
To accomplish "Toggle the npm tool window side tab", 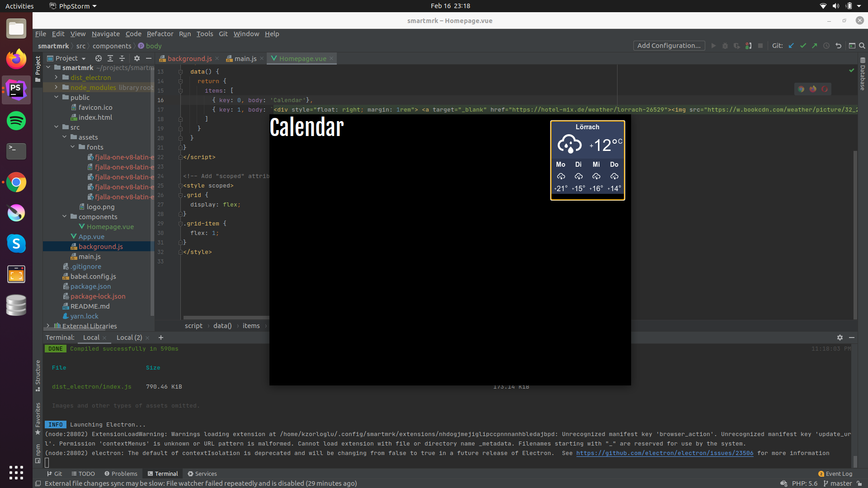I will coord(38,454).
